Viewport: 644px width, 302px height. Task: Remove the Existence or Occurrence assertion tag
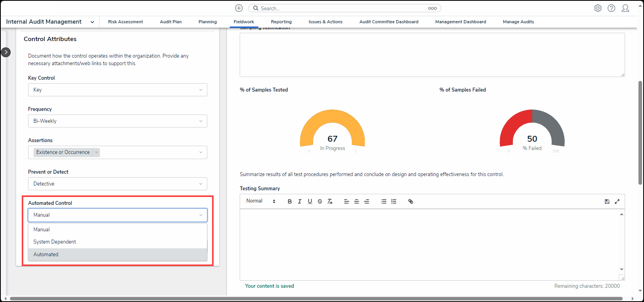96,152
